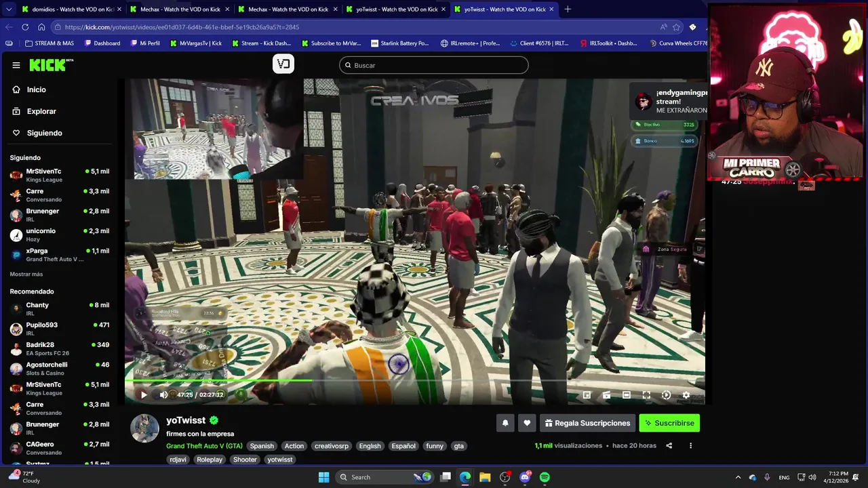Open the video player settings gear

click(x=686, y=395)
